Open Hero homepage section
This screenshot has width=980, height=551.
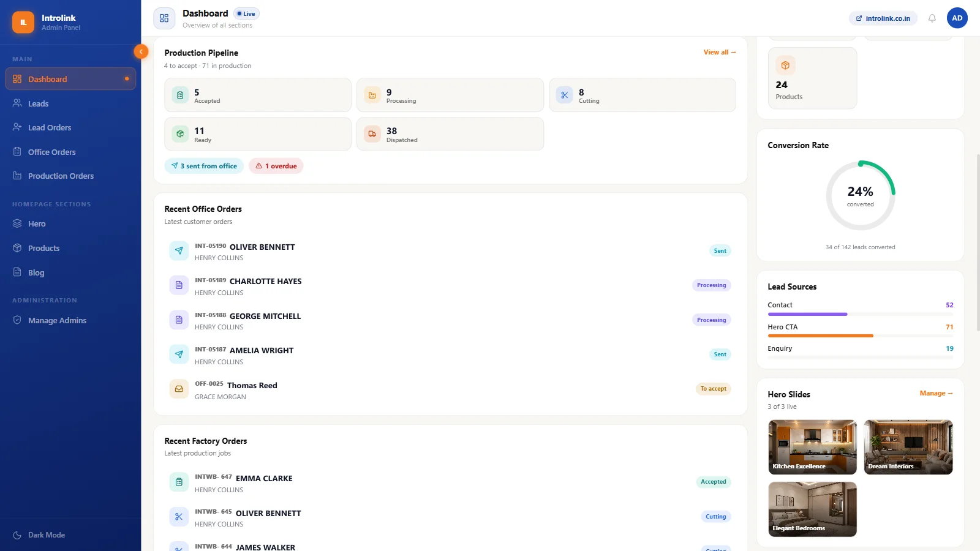pos(70,223)
